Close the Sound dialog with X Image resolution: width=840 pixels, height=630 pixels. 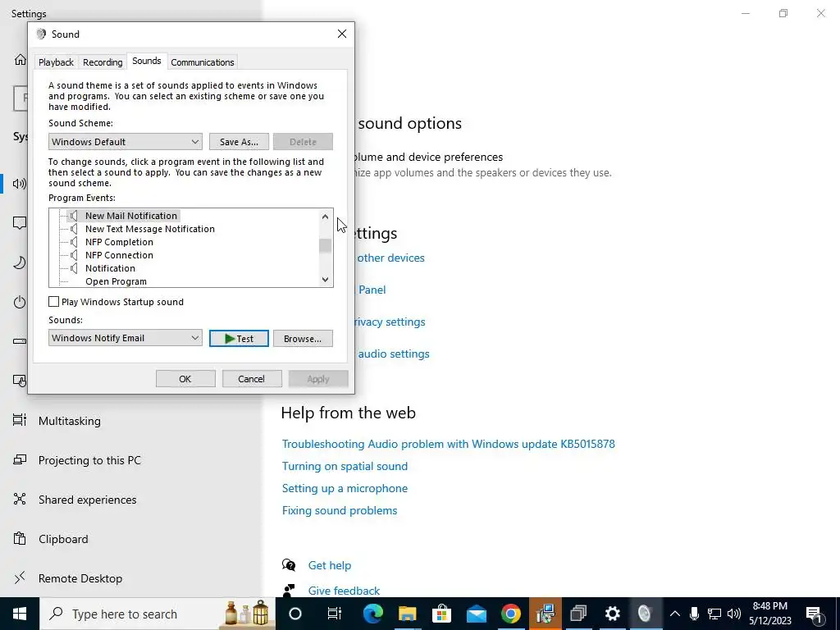342,34
